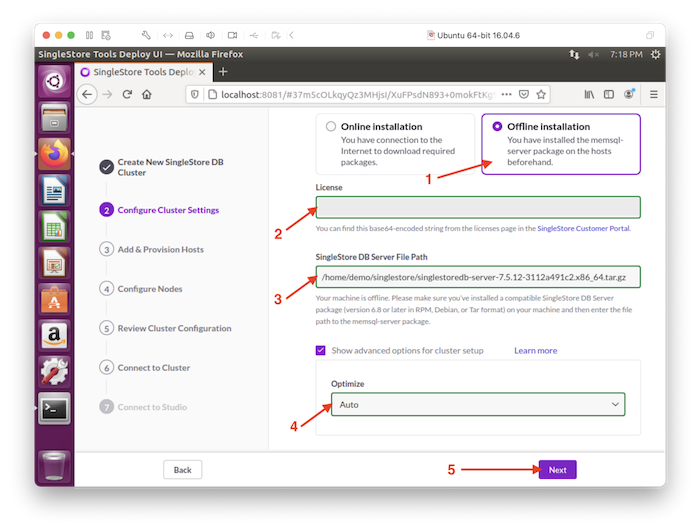Screen dimensions: 700x532
Task: Go to Firefox home page
Action: click(147, 95)
